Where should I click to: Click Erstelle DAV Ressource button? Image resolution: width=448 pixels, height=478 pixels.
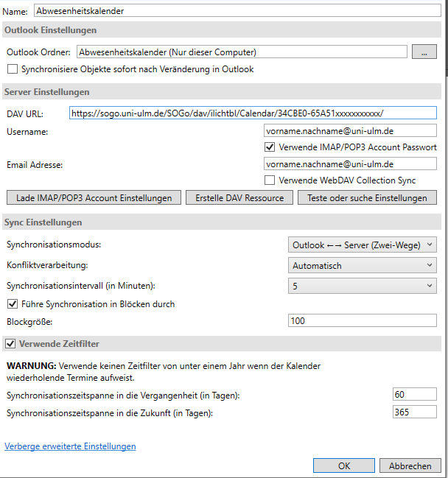pyautogui.click(x=239, y=198)
